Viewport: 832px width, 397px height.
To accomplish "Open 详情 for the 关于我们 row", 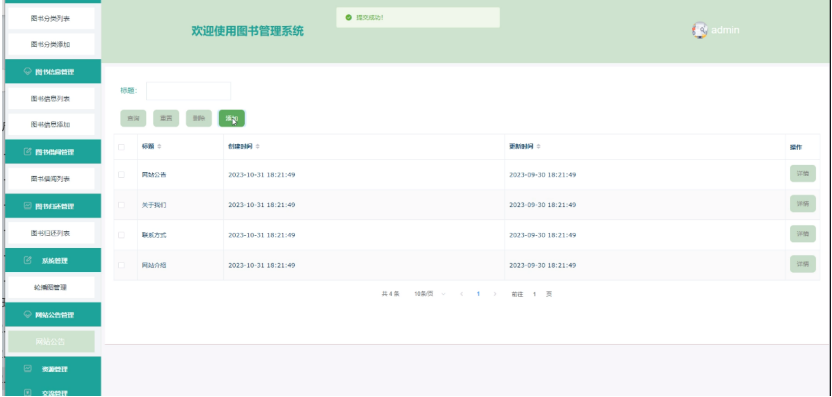I will (802, 204).
